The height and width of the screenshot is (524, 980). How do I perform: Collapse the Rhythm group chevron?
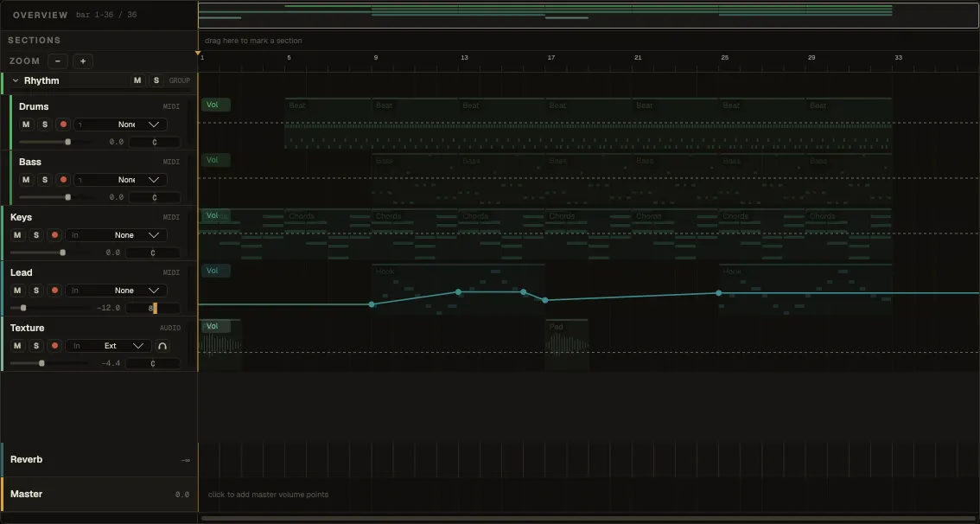tap(16, 80)
